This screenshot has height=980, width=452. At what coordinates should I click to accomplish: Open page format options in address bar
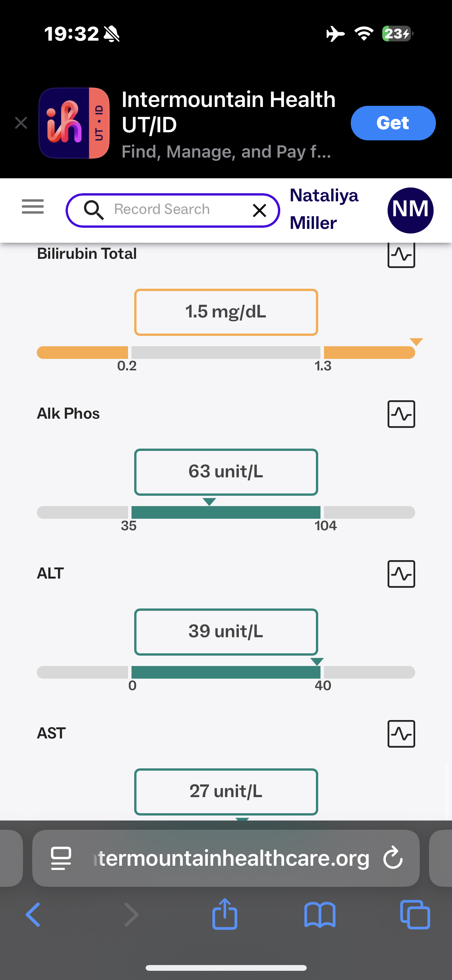tap(61, 858)
